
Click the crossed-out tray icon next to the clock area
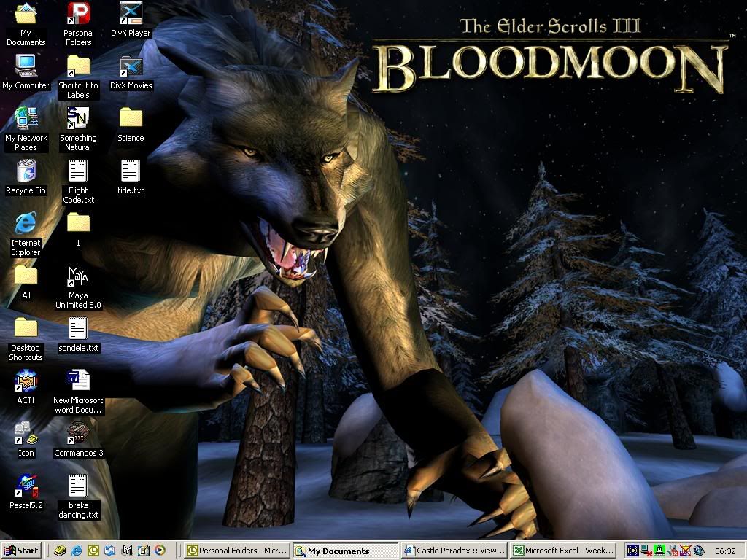(x=685, y=551)
